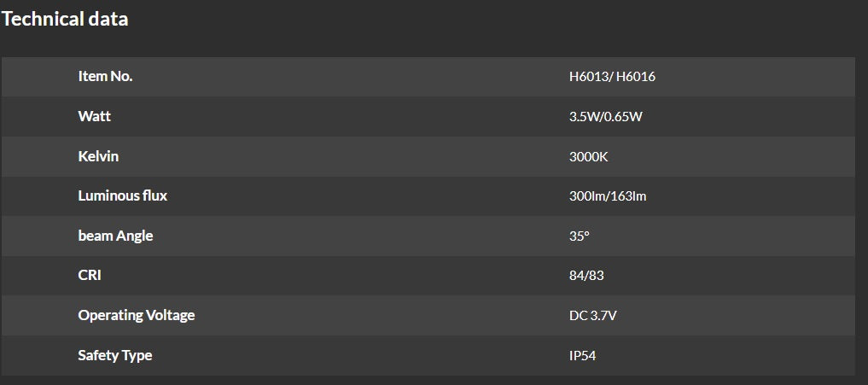Click the CRI row label

pyautogui.click(x=90, y=276)
